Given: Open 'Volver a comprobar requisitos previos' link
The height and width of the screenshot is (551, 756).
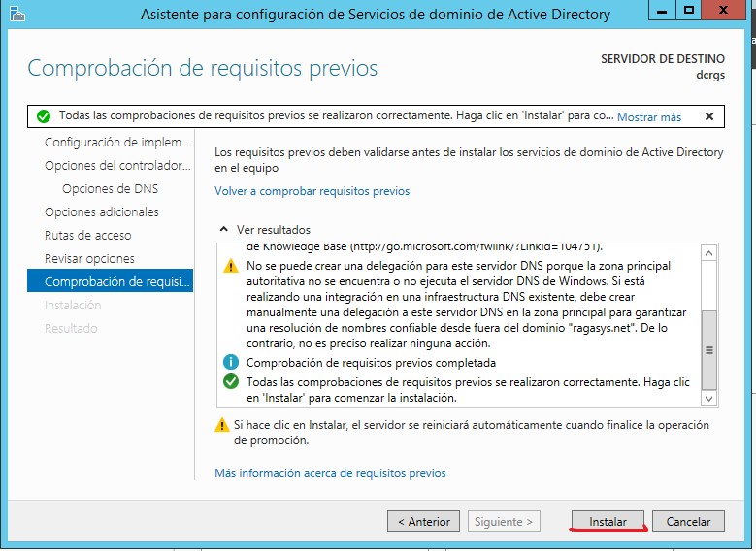Looking at the screenshot, I should coord(312,191).
